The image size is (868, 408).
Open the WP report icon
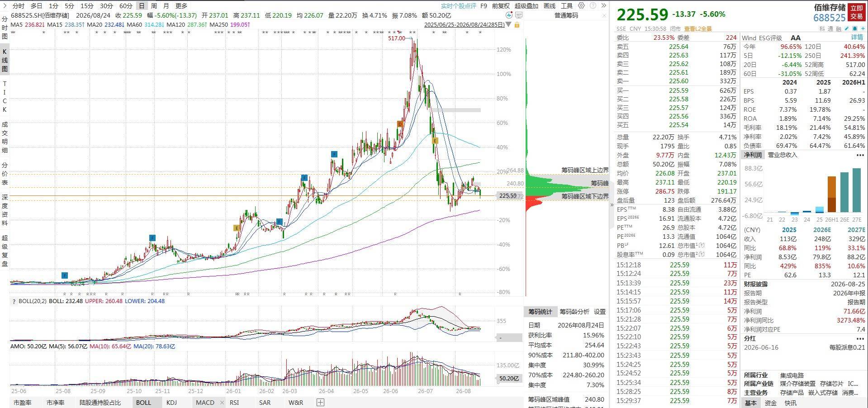(x=519, y=15)
